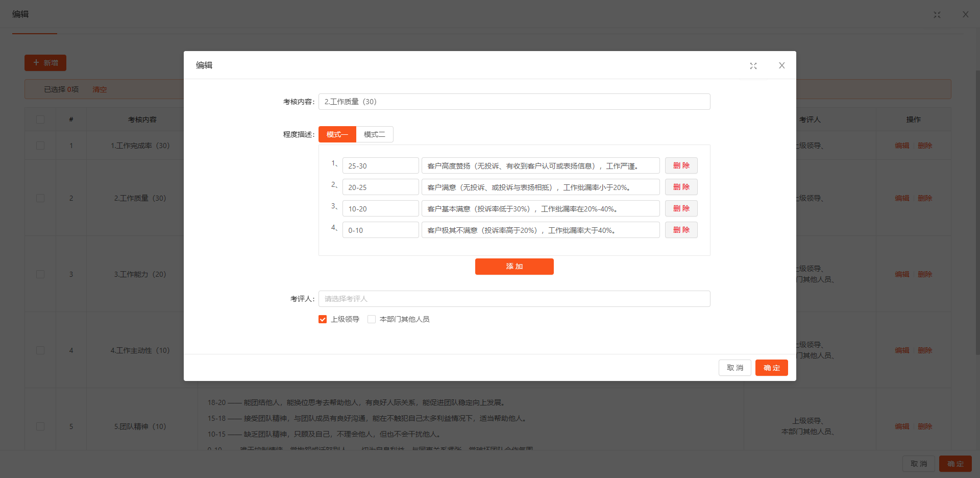
Task: Click the fullscreen icon in the edit dialog
Action: 753,66
